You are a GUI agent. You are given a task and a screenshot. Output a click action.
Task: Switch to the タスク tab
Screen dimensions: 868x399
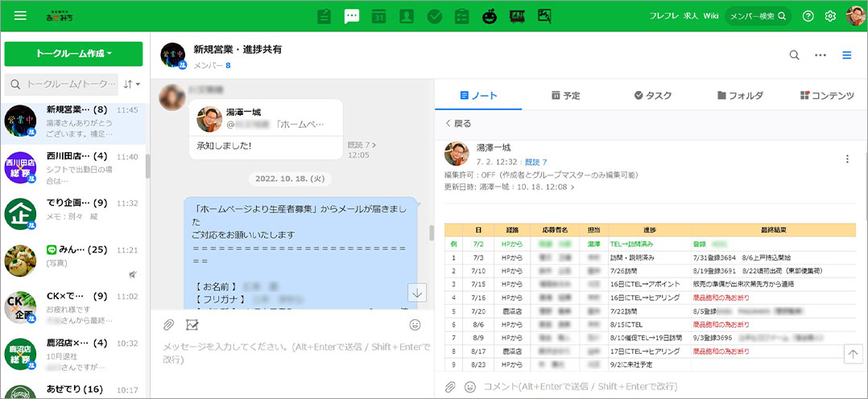(x=652, y=96)
